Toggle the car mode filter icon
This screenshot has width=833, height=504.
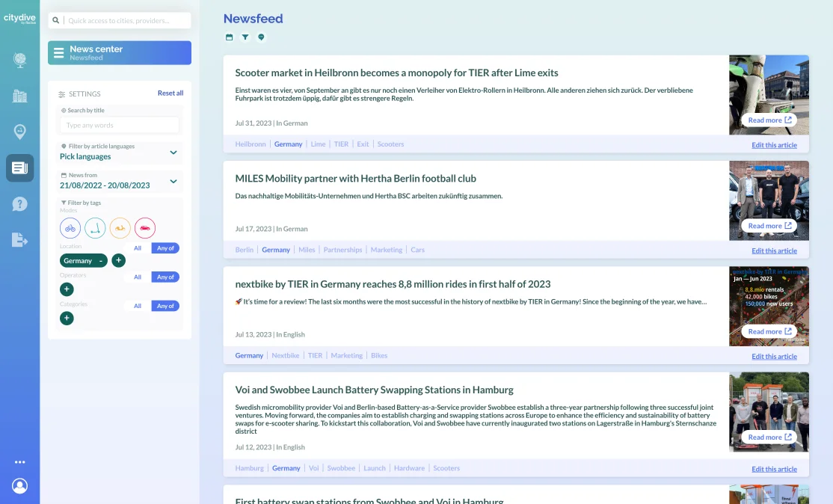click(x=145, y=228)
